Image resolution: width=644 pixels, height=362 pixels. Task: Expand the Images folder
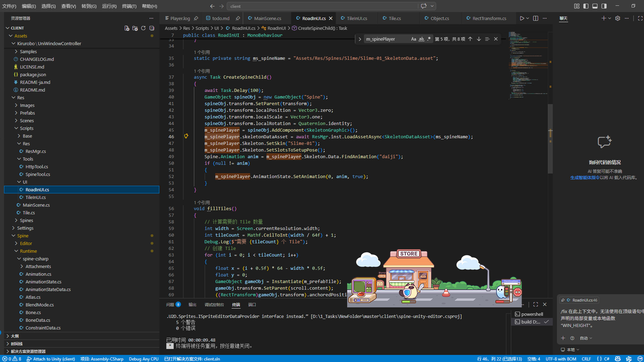click(27, 105)
